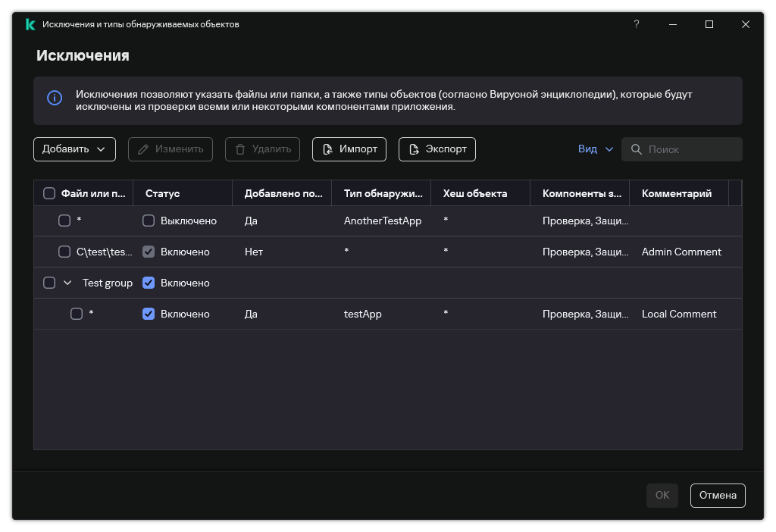Focus the Поиск search field

(x=682, y=149)
